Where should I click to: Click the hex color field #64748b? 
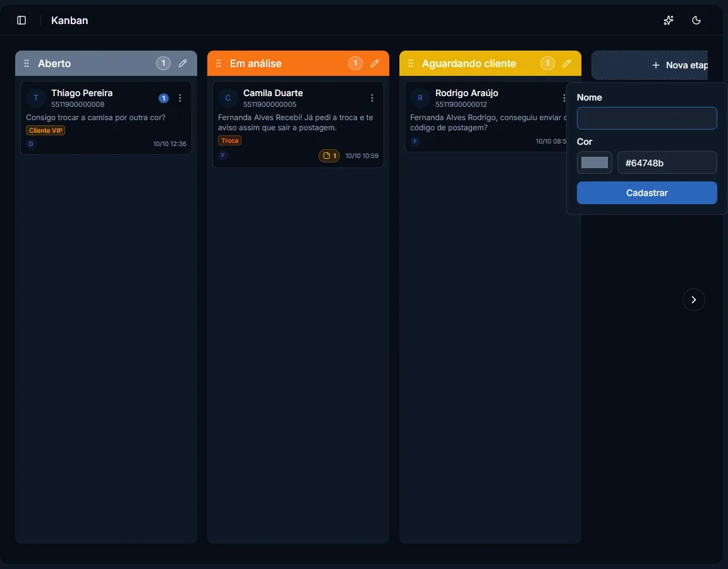pos(667,163)
